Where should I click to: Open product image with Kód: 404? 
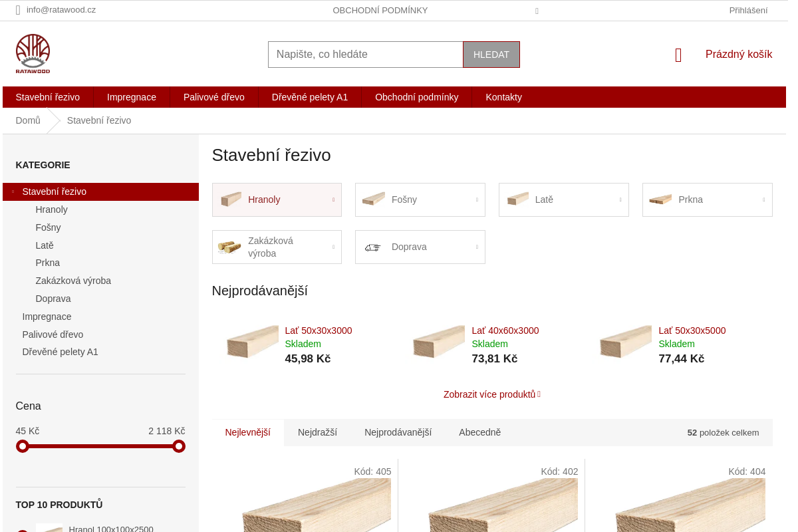(690, 505)
